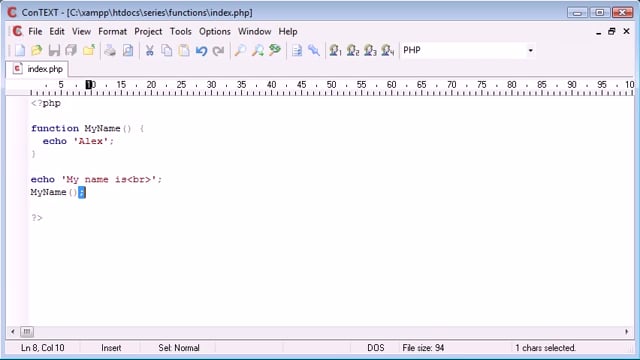The width and height of the screenshot is (640, 360).
Task: Minimize the inner document window
Action: point(598,32)
